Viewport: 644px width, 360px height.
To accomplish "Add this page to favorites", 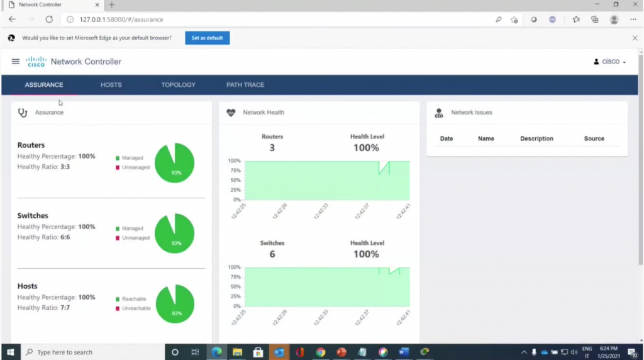I will (514, 20).
